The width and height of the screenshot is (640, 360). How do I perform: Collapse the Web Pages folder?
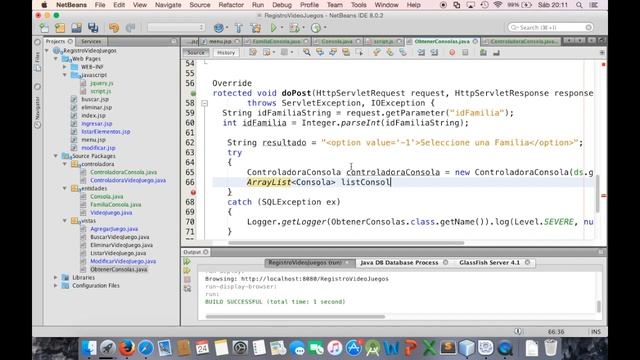coord(56,59)
